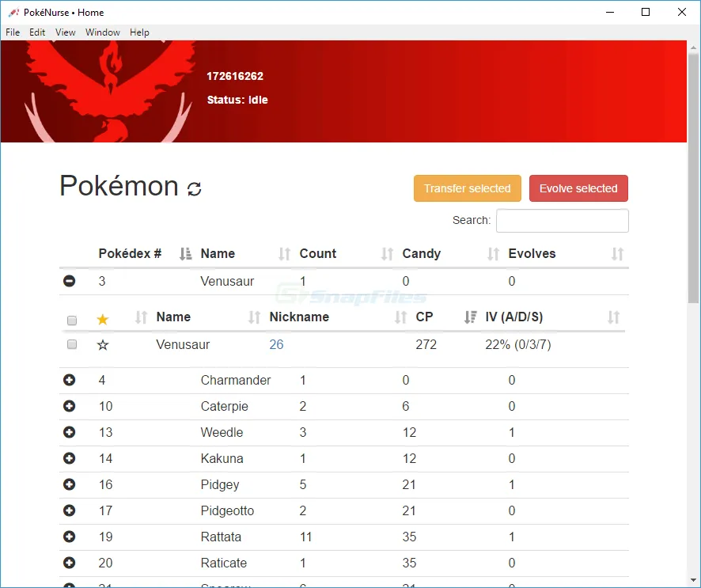Screen dimensions: 701x588
Task: Click the Evolve selected button
Action: click(x=578, y=188)
